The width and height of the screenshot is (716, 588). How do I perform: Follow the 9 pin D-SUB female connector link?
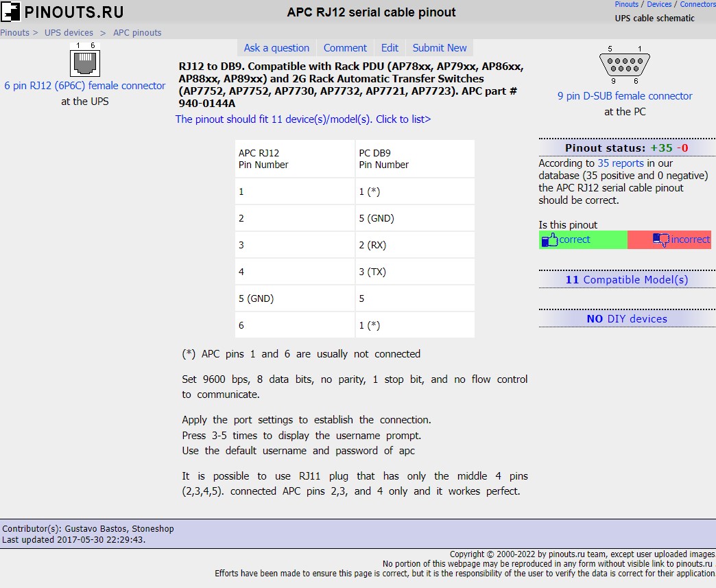(x=625, y=96)
